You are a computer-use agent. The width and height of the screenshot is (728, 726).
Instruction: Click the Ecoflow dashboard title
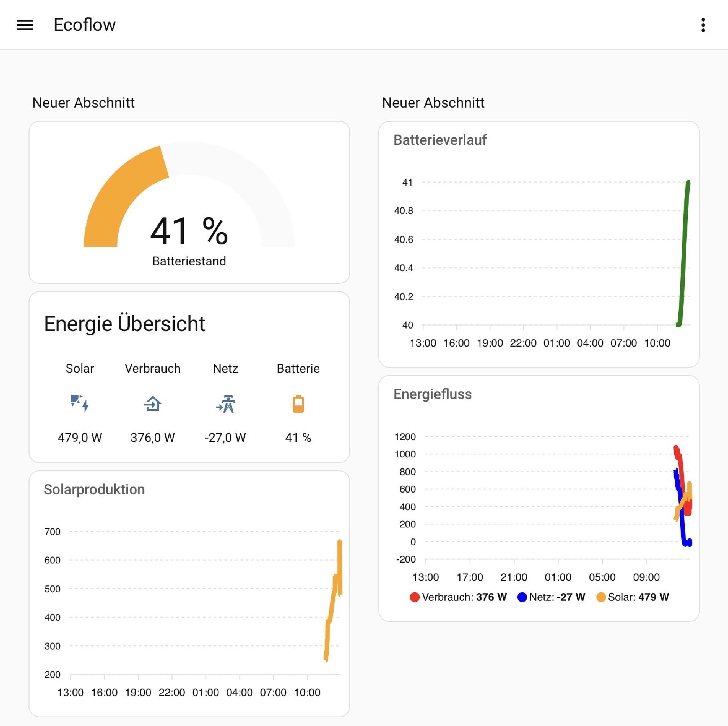click(85, 25)
